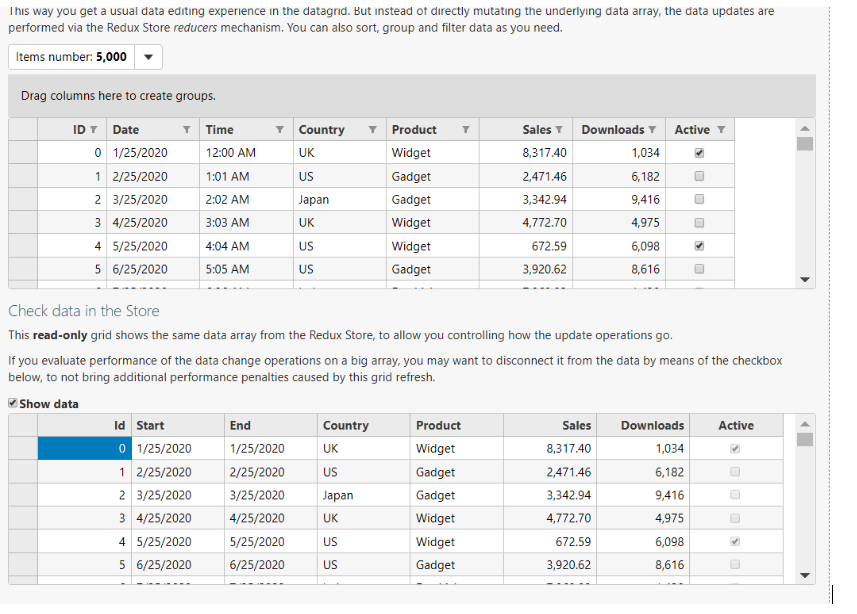
Task: Click the Sales cell 8,317.40 in top grid
Action: [x=544, y=153]
